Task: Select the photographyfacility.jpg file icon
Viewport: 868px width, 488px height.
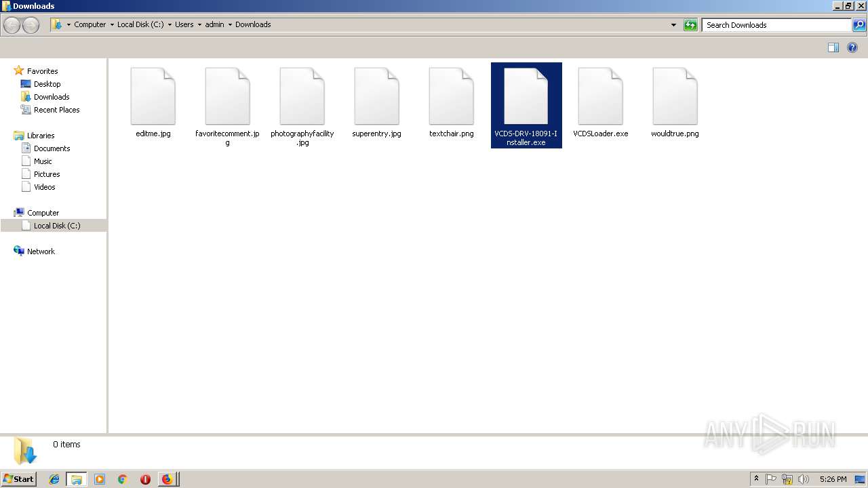Action: point(302,96)
